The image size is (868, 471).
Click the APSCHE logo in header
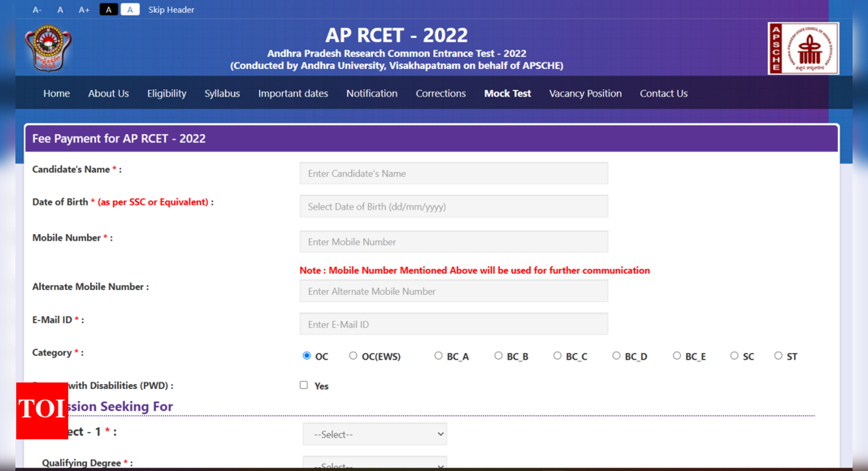click(x=803, y=49)
